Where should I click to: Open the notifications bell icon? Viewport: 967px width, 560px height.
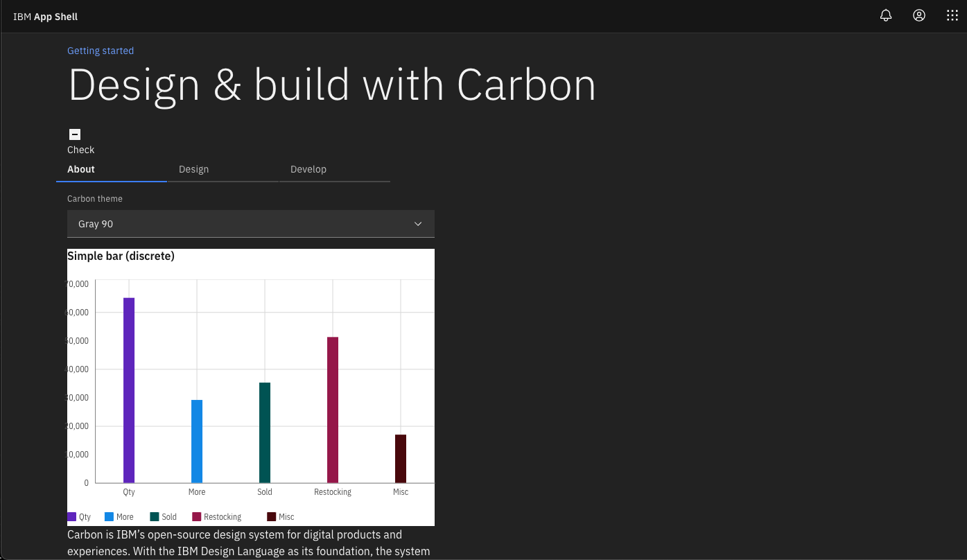point(885,15)
